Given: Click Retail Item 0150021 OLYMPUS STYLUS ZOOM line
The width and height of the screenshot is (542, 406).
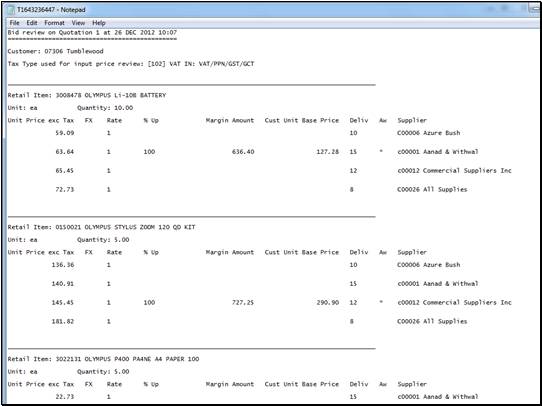Looking at the screenshot, I should coord(101,227).
